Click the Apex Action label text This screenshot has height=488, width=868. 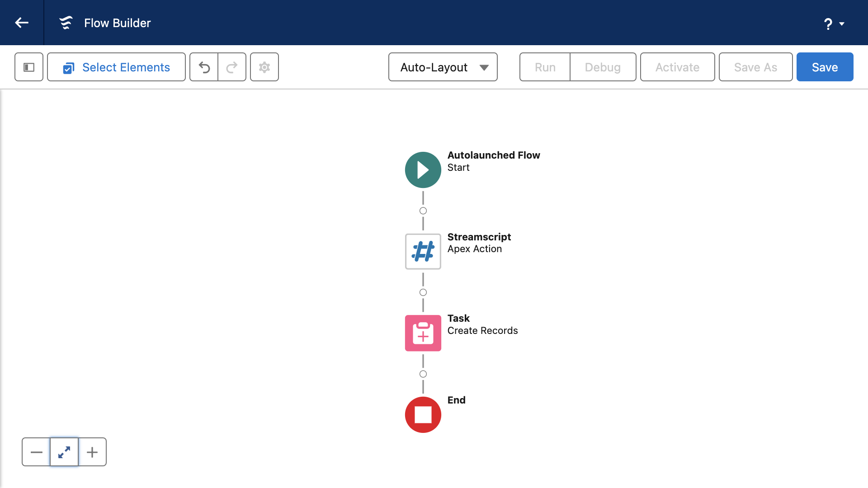475,249
